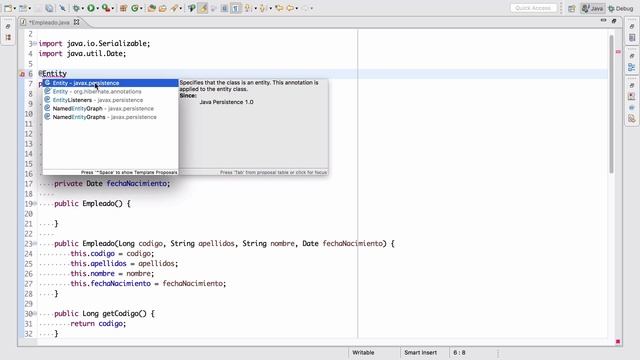
Task: Select NamedEntityGraphs - javax.persistence proposal
Action: (111, 117)
